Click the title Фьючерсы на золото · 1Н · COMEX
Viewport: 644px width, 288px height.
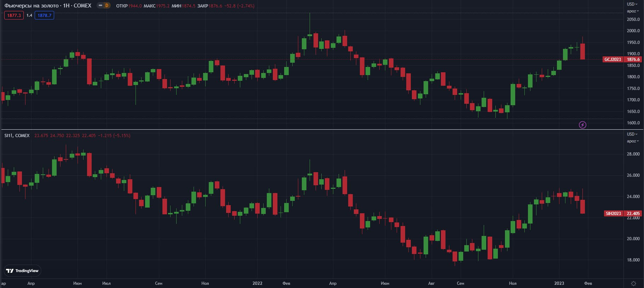coord(48,6)
